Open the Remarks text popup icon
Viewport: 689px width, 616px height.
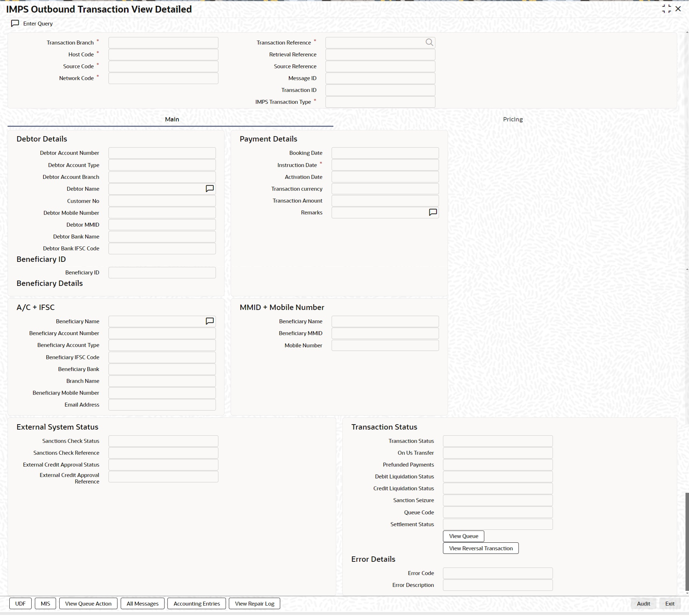(x=433, y=212)
